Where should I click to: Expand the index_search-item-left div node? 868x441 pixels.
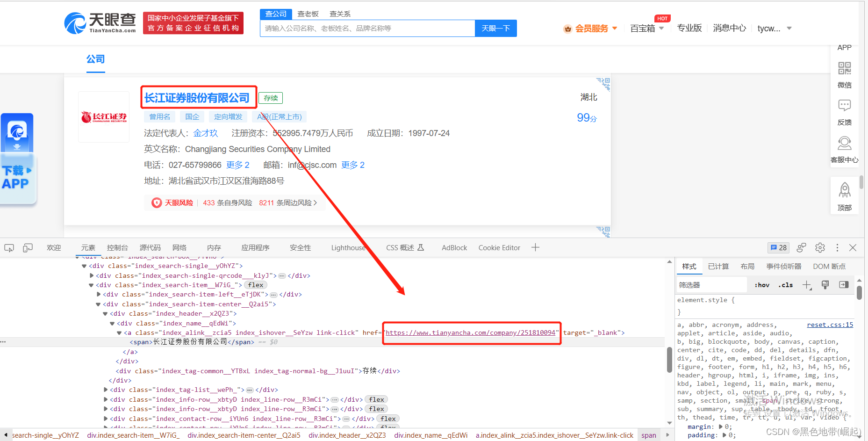98,294
